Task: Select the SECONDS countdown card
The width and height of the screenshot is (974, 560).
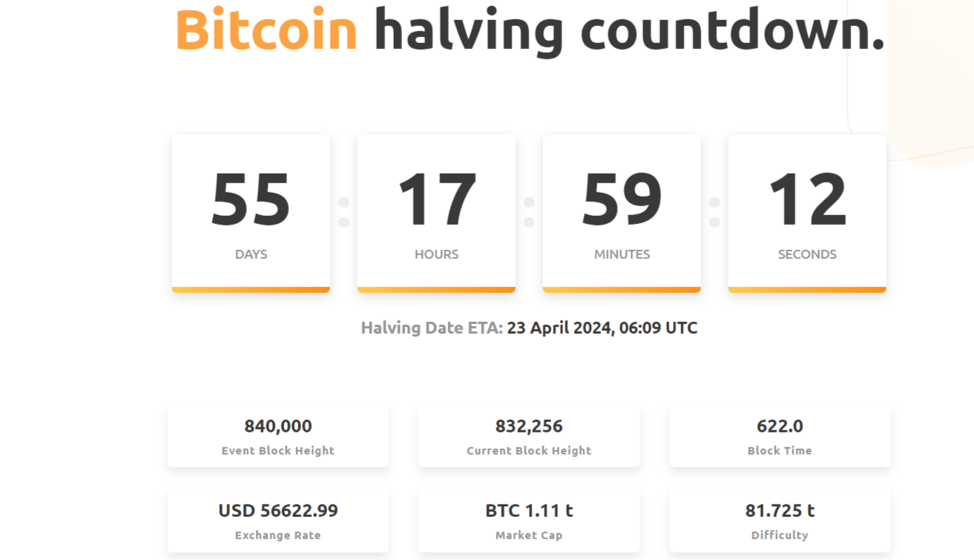Action: tap(807, 211)
